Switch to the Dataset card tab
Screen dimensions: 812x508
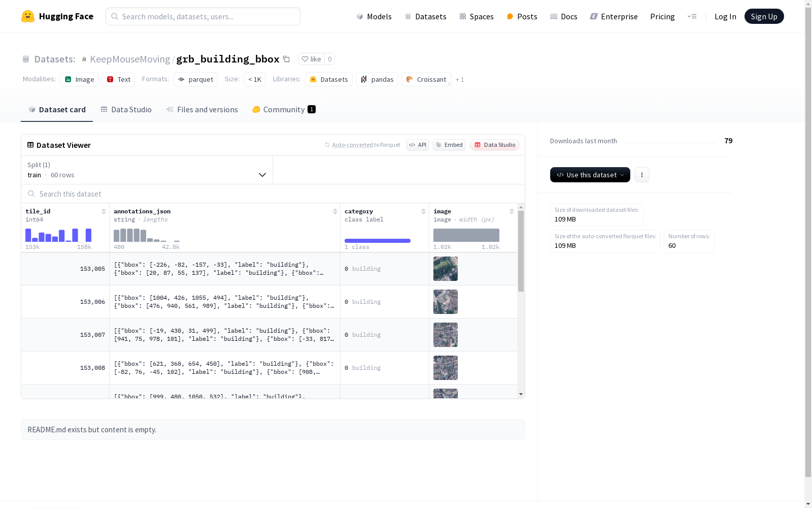[57, 110]
